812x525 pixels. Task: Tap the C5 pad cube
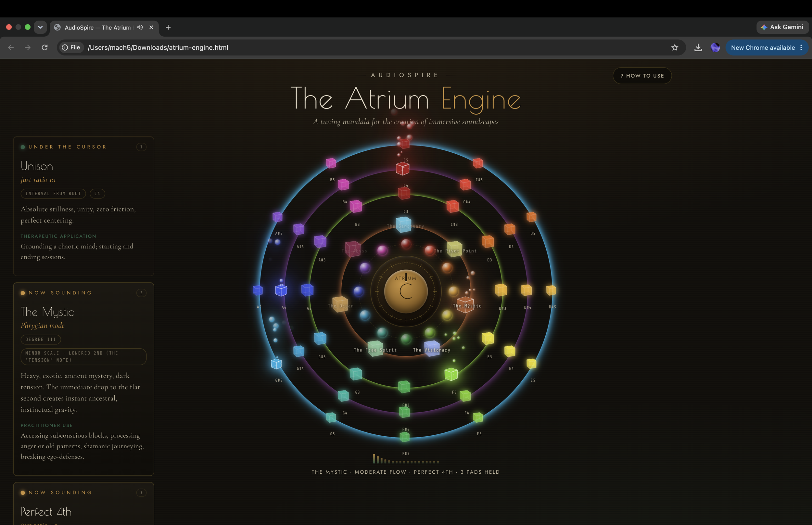[404, 144]
